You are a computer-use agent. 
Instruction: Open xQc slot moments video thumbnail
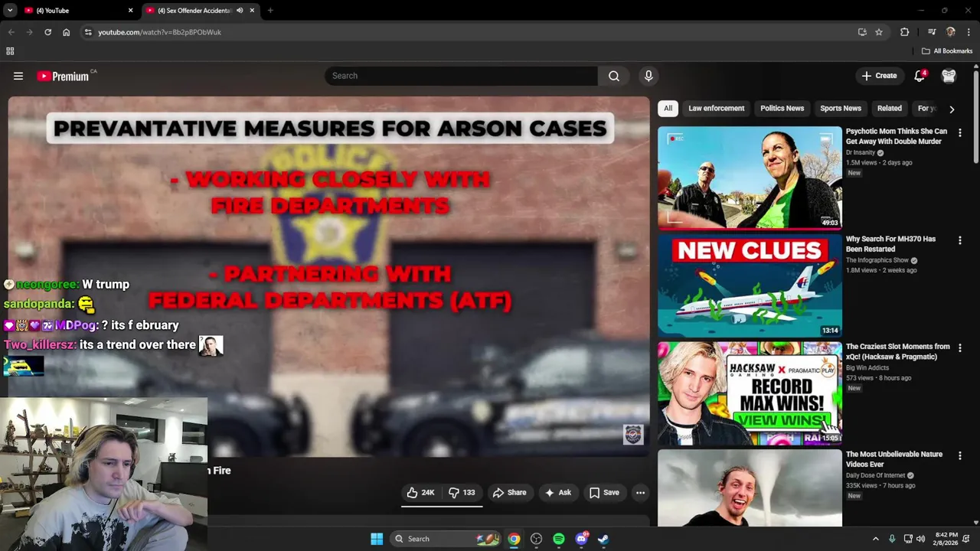(750, 393)
